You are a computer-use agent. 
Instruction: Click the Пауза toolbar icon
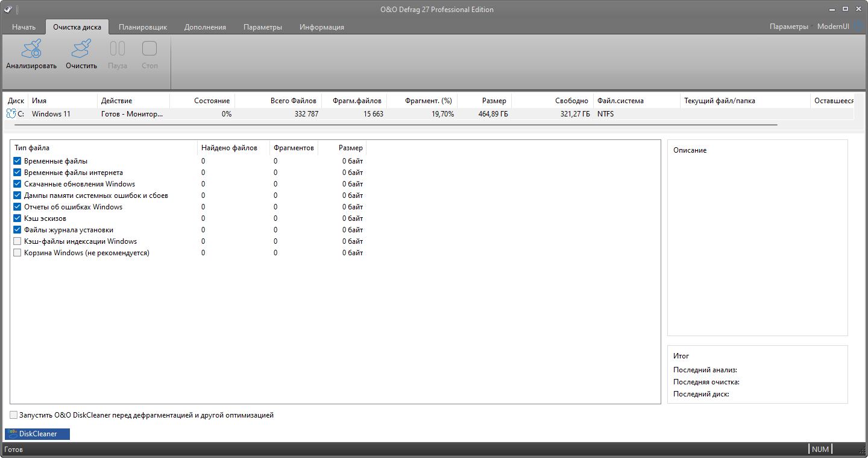[x=118, y=49]
